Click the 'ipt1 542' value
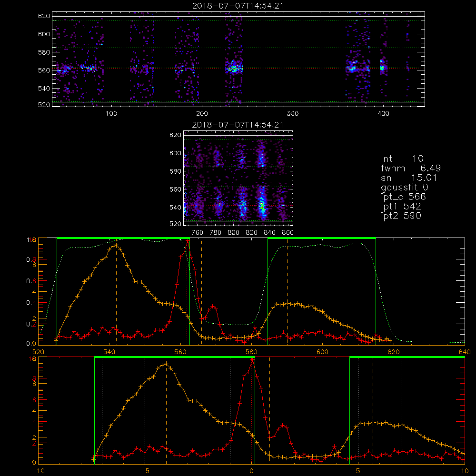Viewport: 476px width, 476px height. pos(401,207)
